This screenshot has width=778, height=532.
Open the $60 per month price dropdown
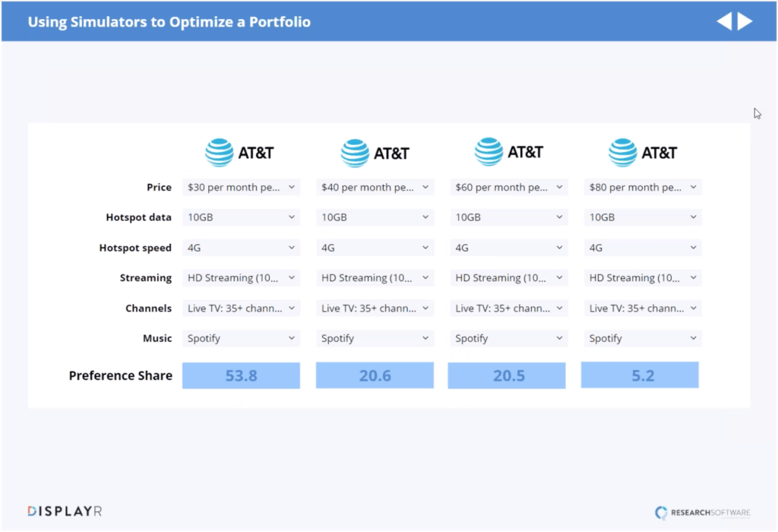509,187
